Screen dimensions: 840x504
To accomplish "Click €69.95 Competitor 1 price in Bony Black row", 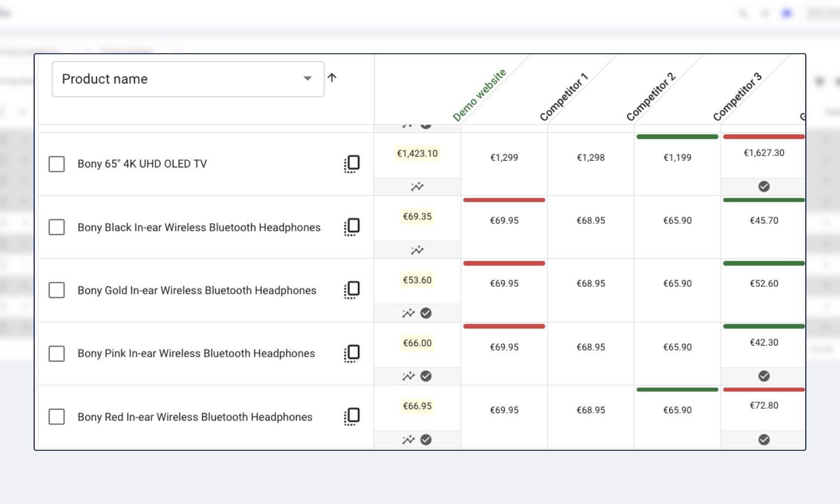I will [504, 221].
